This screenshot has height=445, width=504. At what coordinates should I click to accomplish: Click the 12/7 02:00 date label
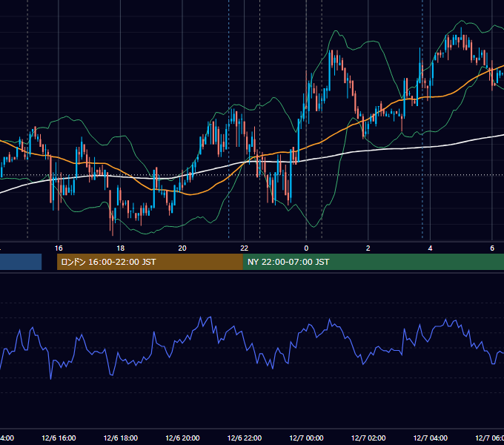point(368,438)
